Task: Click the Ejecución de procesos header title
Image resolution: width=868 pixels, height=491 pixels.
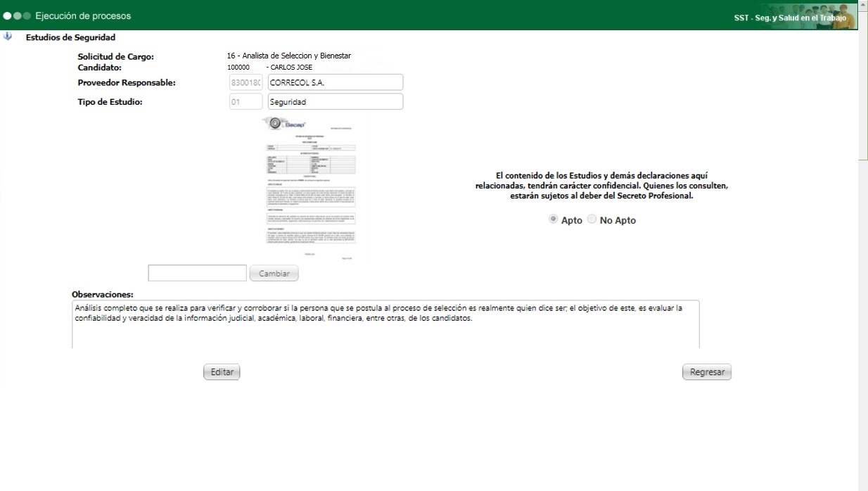Action: [x=83, y=15]
